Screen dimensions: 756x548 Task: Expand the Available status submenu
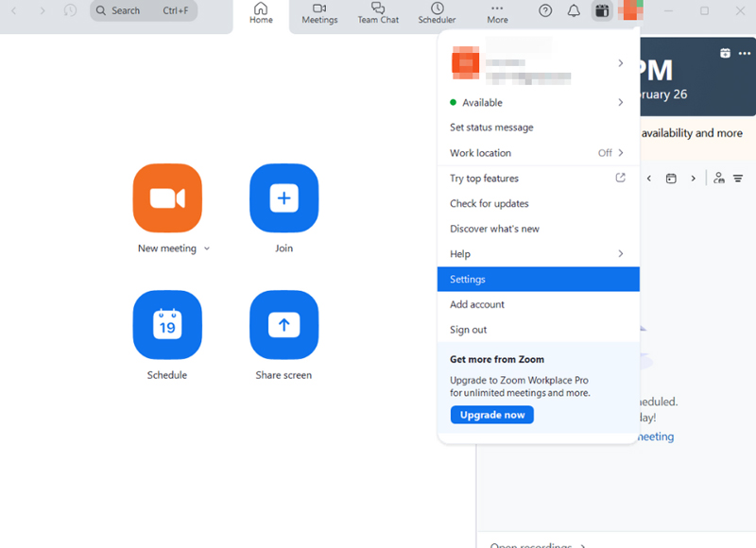click(620, 102)
